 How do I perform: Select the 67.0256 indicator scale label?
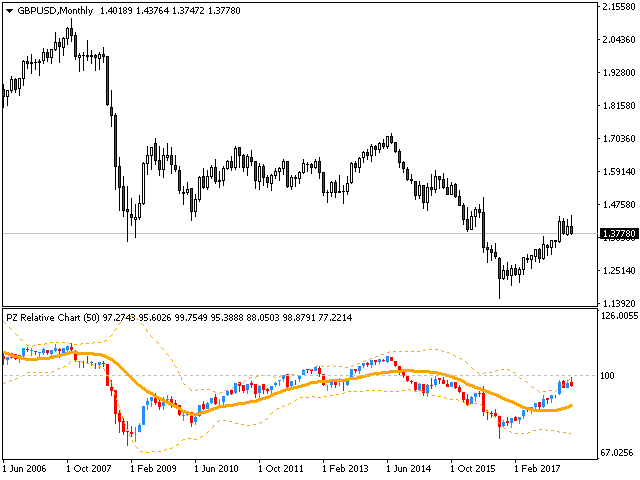[x=619, y=453]
